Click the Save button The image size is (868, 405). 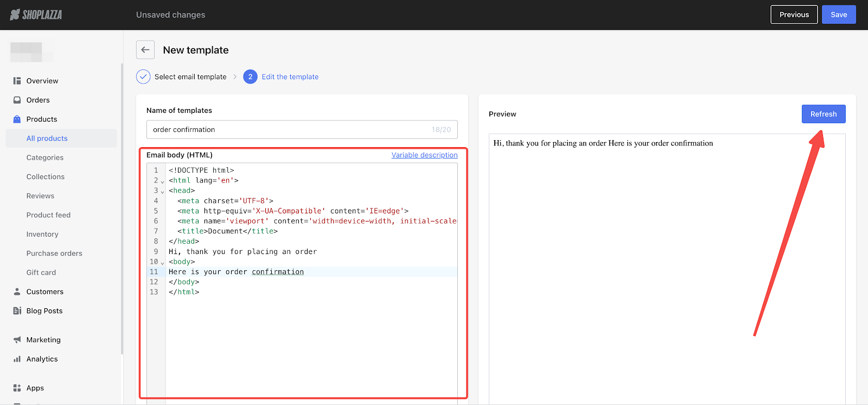[839, 15]
